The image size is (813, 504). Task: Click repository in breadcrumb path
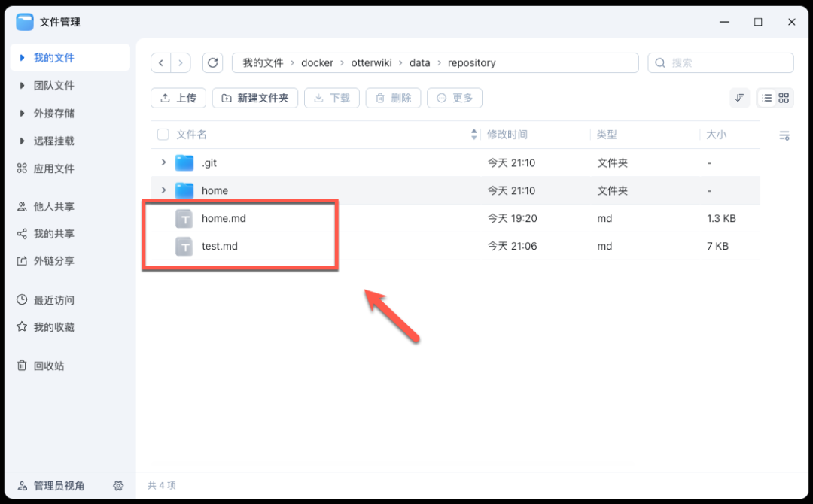click(472, 63)
